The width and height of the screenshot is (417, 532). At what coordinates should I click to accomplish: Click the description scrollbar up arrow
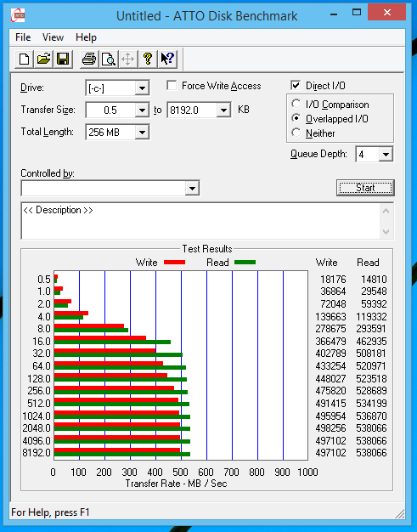[x=386, y=211]
